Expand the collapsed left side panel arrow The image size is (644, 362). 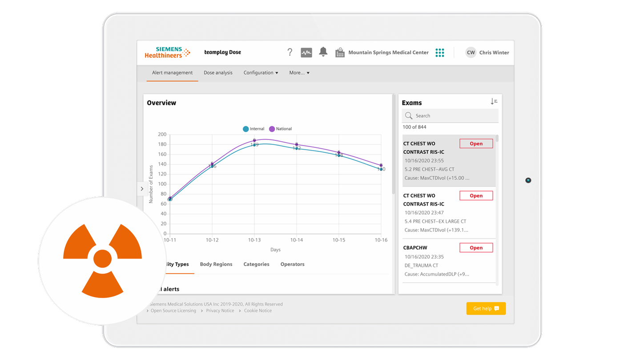pos(142,189)
